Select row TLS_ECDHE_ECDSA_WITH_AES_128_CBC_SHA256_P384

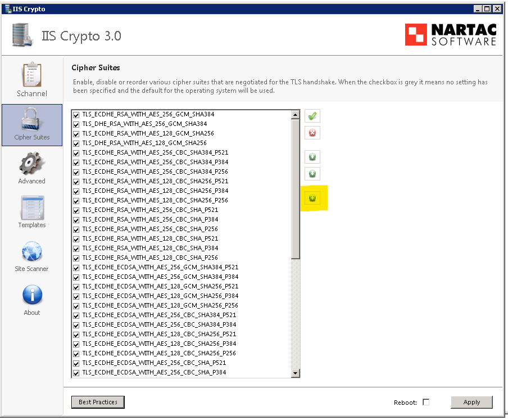click(x=182, y=344)
